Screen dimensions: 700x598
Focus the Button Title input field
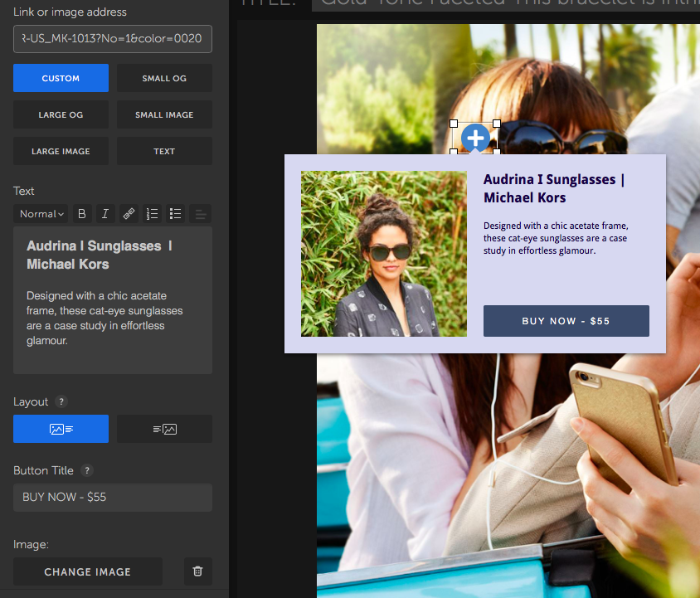point(113,497)
